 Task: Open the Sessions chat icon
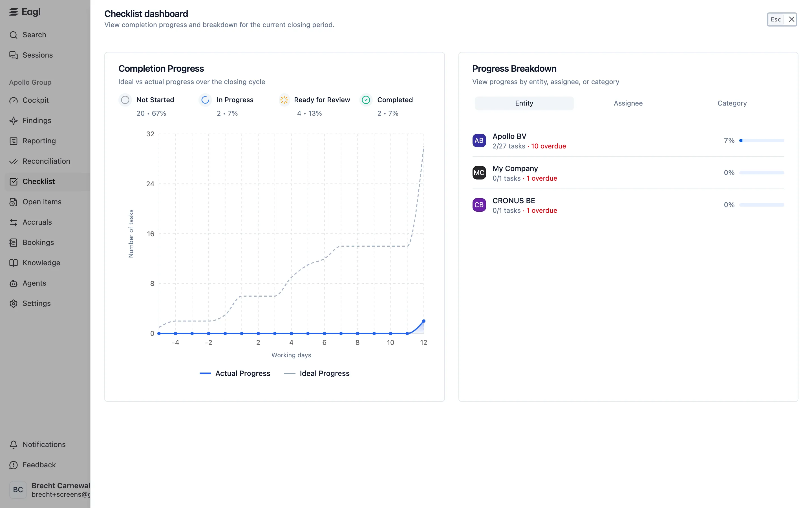(14, 55)
